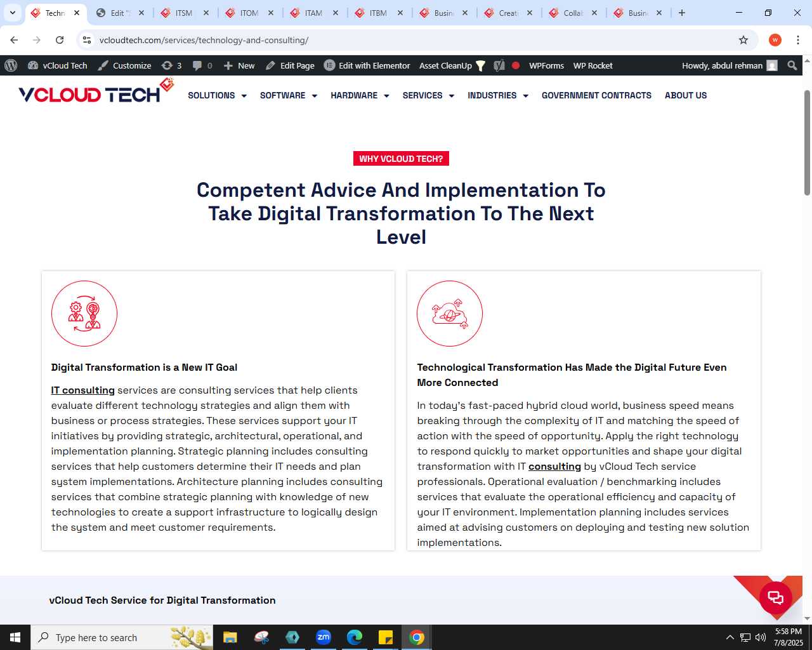Click the site information icon in address bar

click(88, 40)
